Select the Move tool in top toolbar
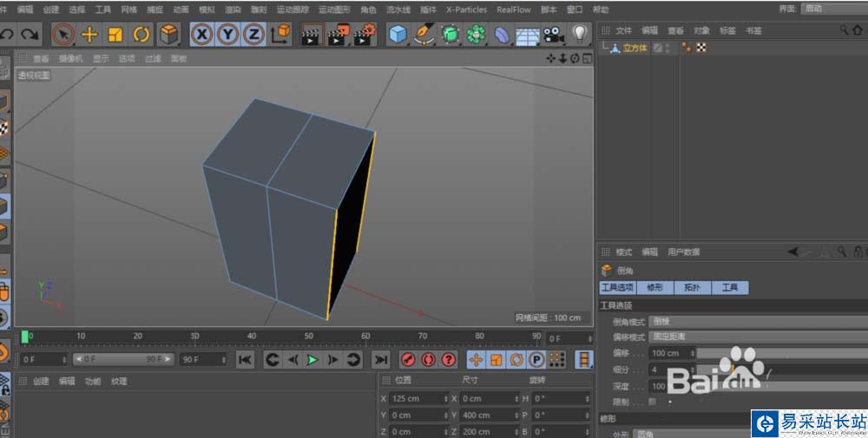Screen dimensions: 868x438 tap(89, 35)
